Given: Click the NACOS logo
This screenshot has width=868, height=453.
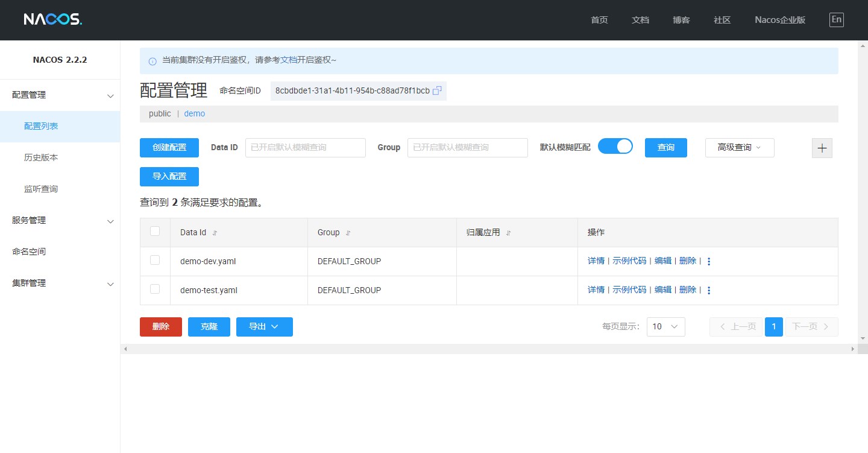Looking at the screenshot, I should pos(52,19).
